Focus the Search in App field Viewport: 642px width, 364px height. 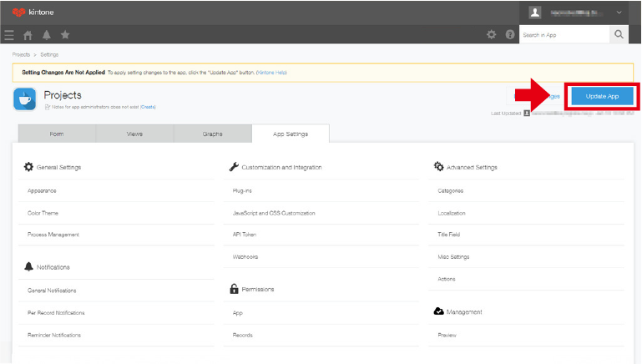pyautogui.click(x=564, y=35)
